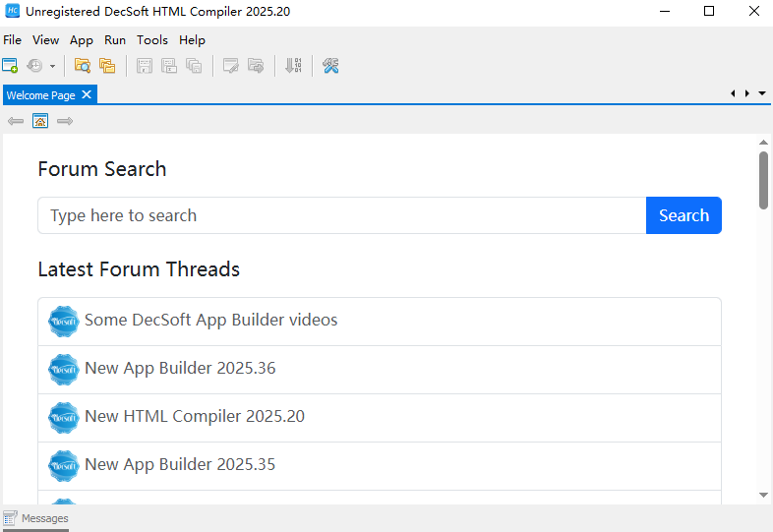Open the tools options wrench icon

click(330, 66)
